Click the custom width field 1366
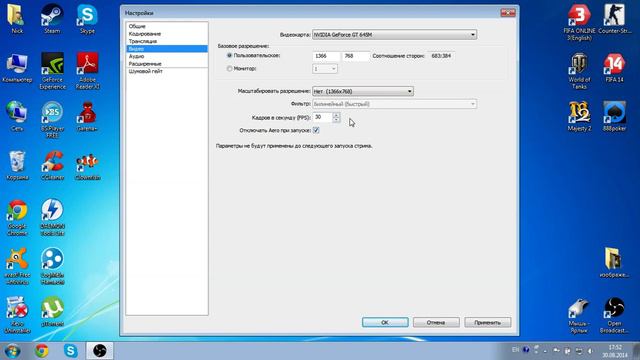This screenshot has width=640, height=360. click(x=326, y=56)
